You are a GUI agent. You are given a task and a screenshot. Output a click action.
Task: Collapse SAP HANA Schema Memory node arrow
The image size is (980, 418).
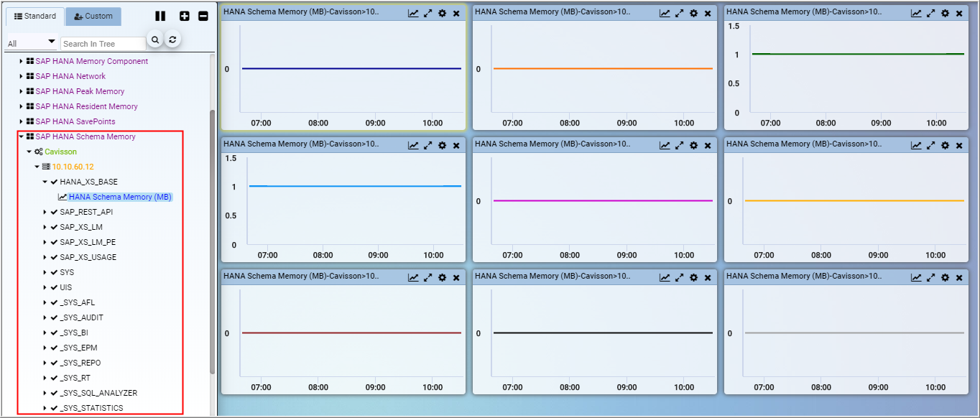(22, 136)
